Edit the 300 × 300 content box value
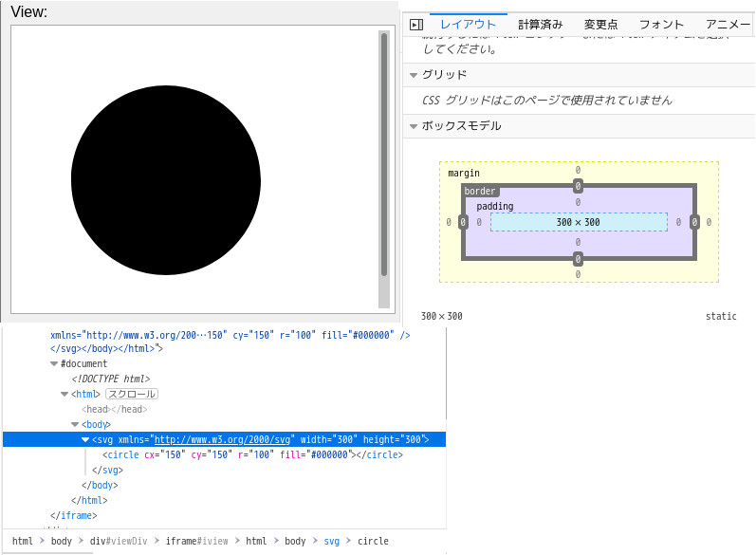 tap(578, 222)
